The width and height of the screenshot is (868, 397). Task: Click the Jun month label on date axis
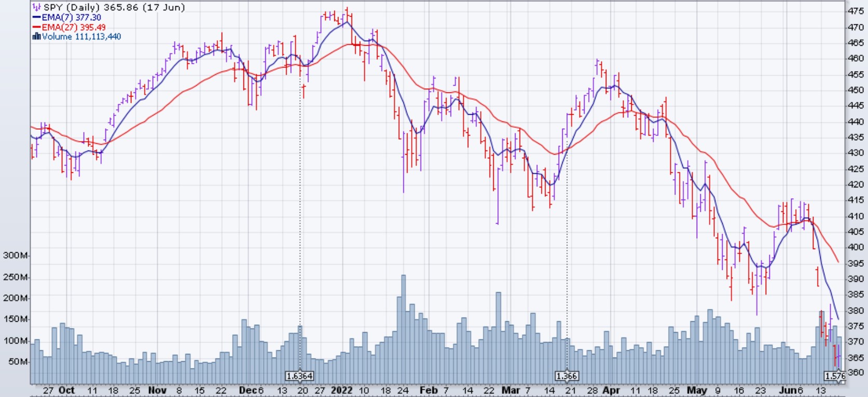pyautogui.click(x=788, y=390)
